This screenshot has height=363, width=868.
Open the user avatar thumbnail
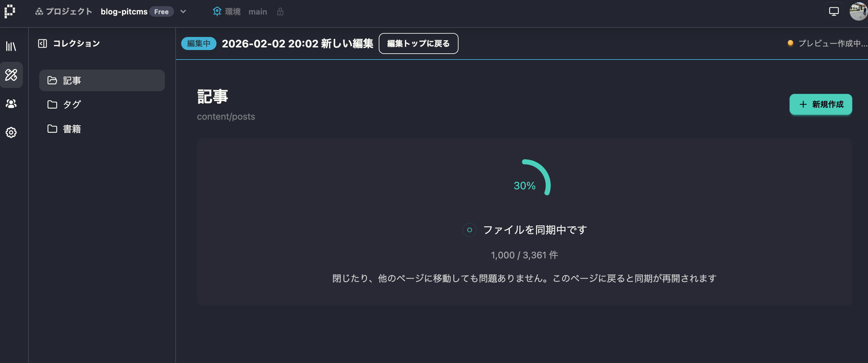pyautogui.click(x=858, y=11)
